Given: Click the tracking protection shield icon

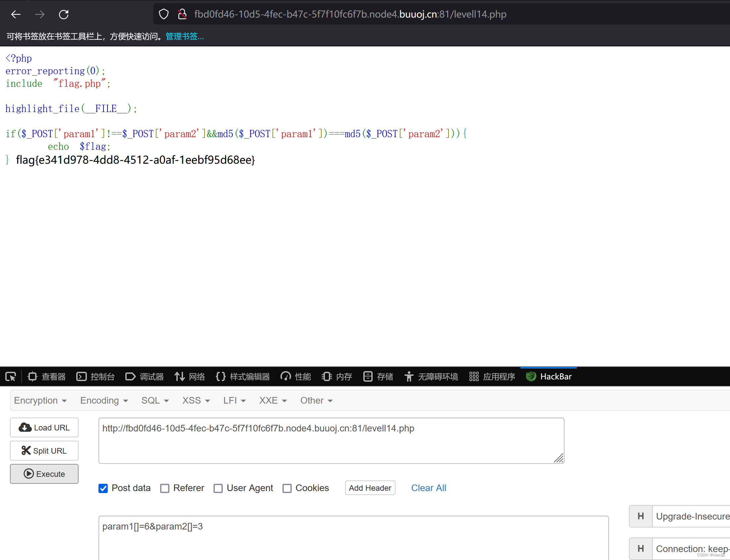Looking at the screenshot, I should [163, 14].
